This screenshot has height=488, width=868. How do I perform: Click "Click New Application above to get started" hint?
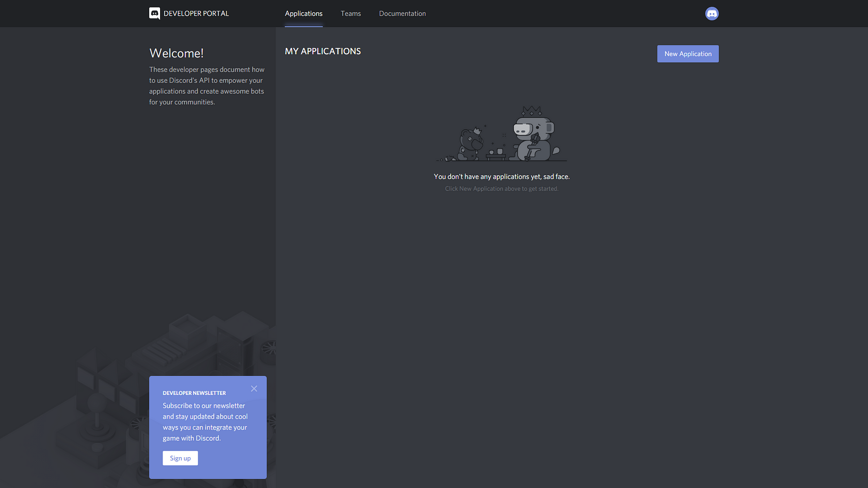click(x=502, y=189)
